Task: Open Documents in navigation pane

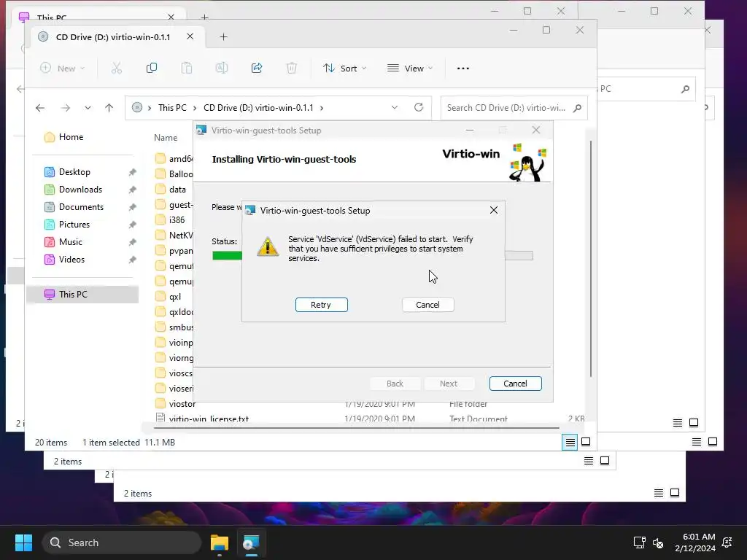Action: coord(81,207)
